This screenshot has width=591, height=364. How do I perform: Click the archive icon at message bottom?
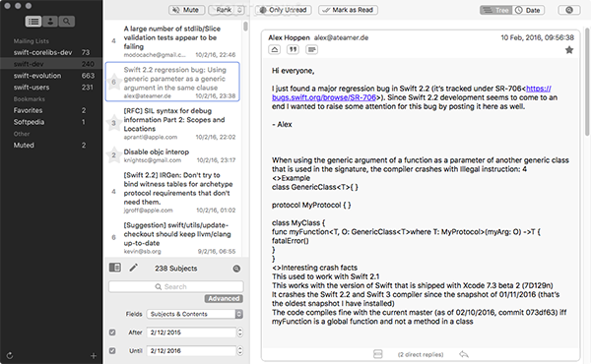coord(377,354)
